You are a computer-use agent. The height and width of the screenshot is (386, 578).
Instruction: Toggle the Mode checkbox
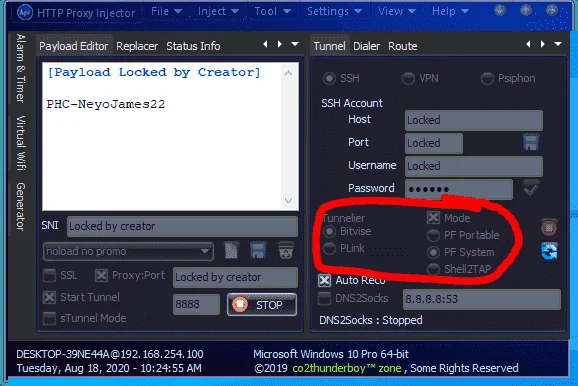click(x=434, y=218)
